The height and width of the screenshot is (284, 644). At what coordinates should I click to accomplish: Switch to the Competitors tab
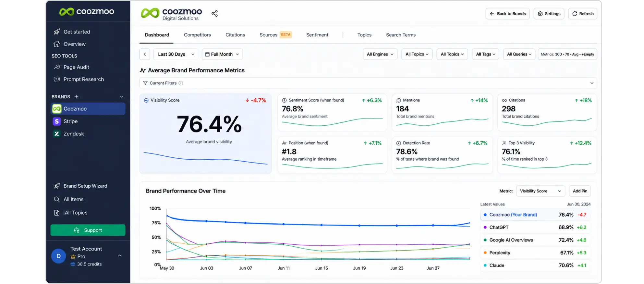(x=197, y=35)
